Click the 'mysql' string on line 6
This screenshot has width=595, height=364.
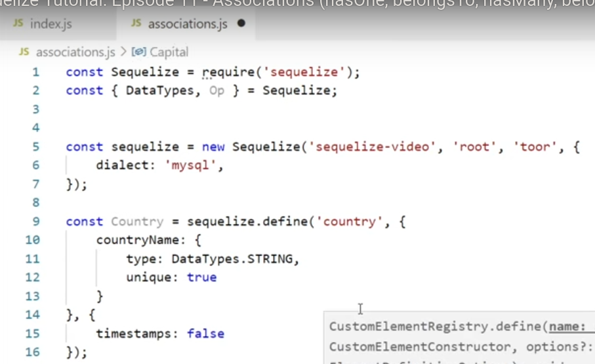(x=190, y=165)
